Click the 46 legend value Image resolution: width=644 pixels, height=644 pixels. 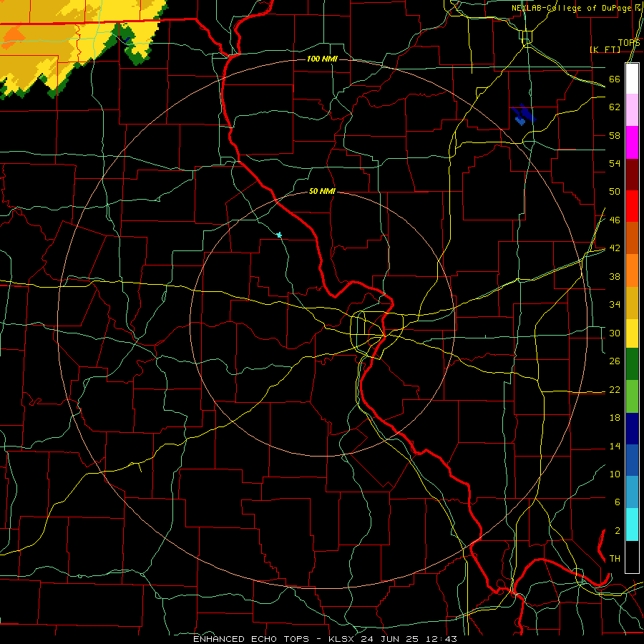point(615,220)
